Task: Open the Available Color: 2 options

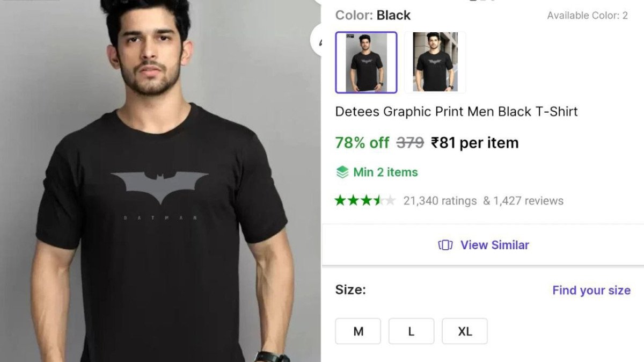Action: click(589, 15)
